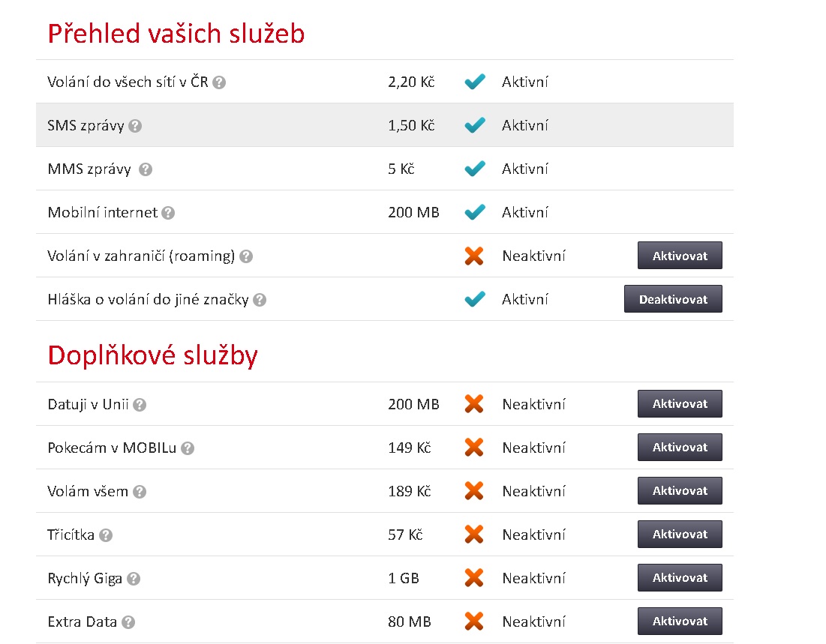Show info icon for Třicítka

tap(106, 535)
